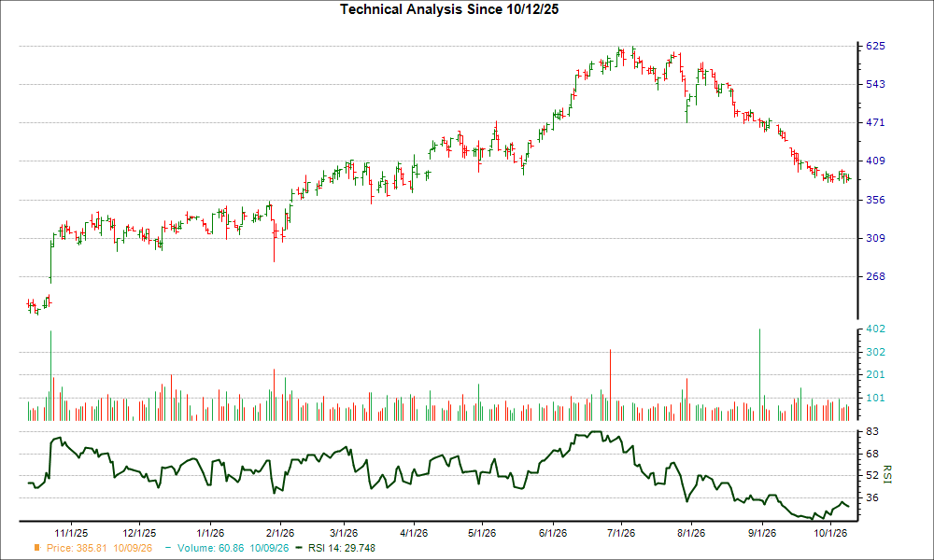Click the 101 volume axis label
934x560 pixels.
tap(875, 398)
